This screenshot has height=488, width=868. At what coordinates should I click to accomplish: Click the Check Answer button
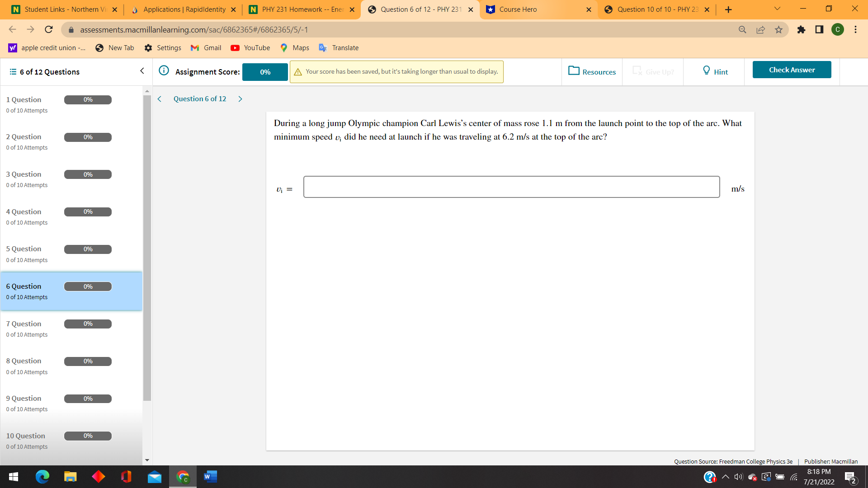(792, 70)
